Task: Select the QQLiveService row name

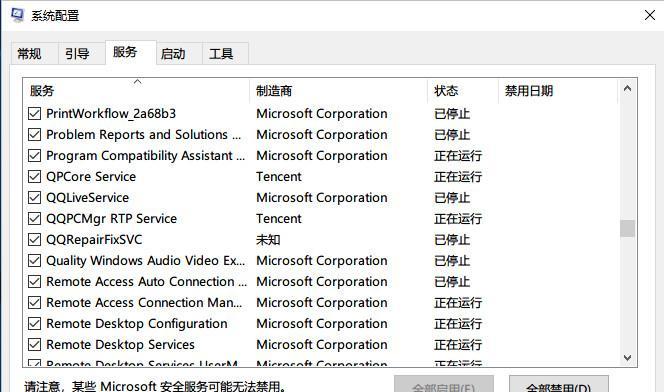Action: (87, 198)
